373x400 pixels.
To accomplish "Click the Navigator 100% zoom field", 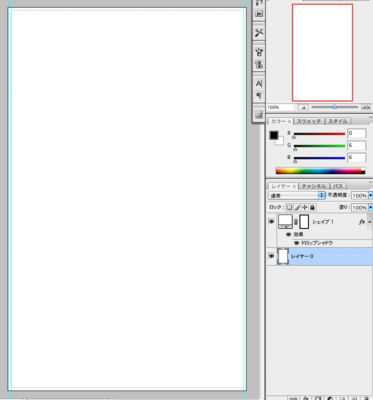I will point(280,107).
